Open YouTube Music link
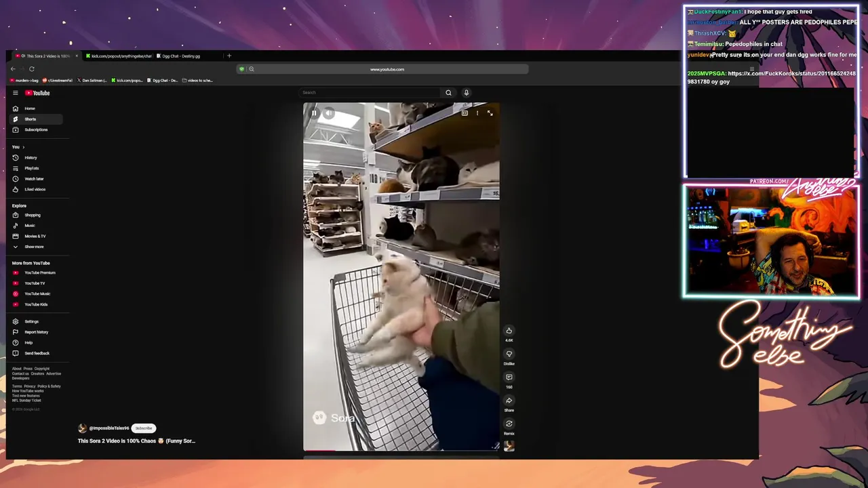Image resolution: width=868 pixels, height=488 pixels. 37,293
